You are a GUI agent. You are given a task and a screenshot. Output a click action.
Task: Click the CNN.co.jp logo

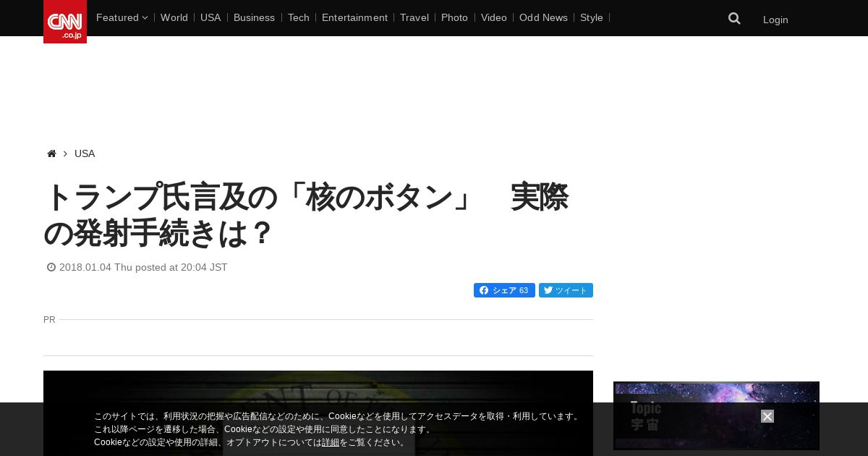point(65,22)
